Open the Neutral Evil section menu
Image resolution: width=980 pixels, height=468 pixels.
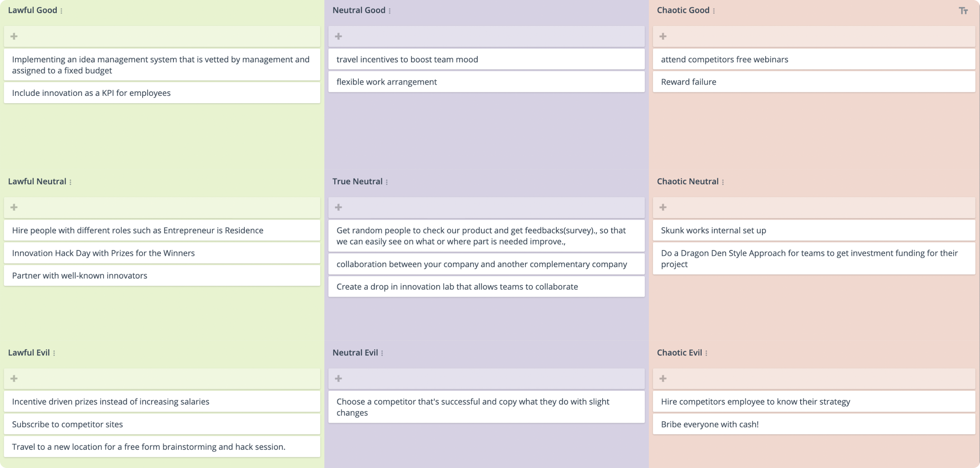pyautogui.click(x=383, y=353)
